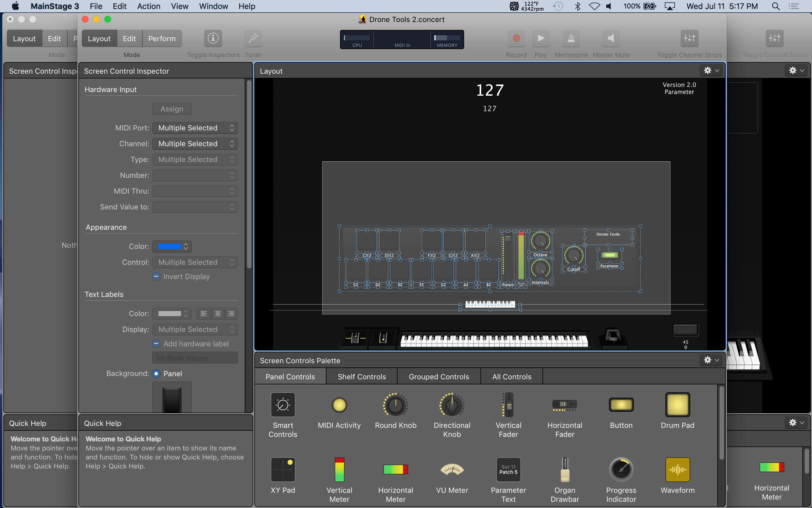Open the Text Labels color swatch
The height and width of the screenshot is (508, 812).
(x=172, y=314)
